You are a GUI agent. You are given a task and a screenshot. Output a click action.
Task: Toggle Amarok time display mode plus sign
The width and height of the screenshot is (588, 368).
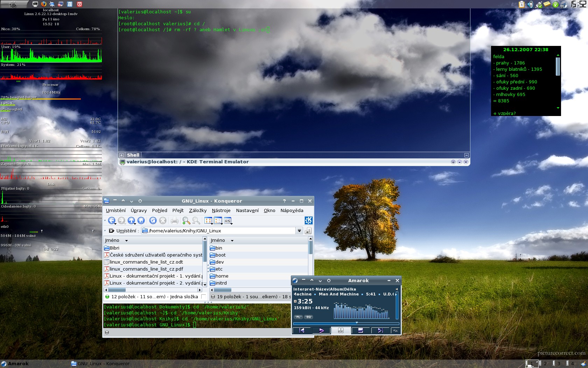click(295, 301)
